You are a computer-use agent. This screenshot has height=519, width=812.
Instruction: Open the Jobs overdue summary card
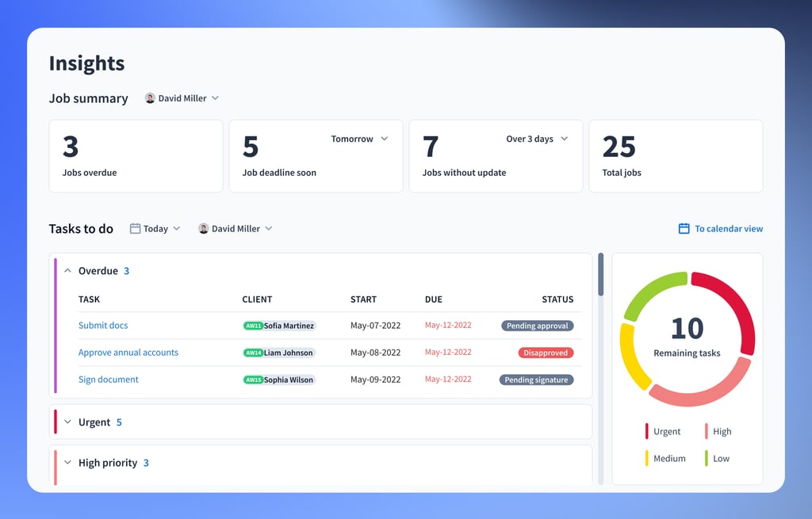point(136,156)
